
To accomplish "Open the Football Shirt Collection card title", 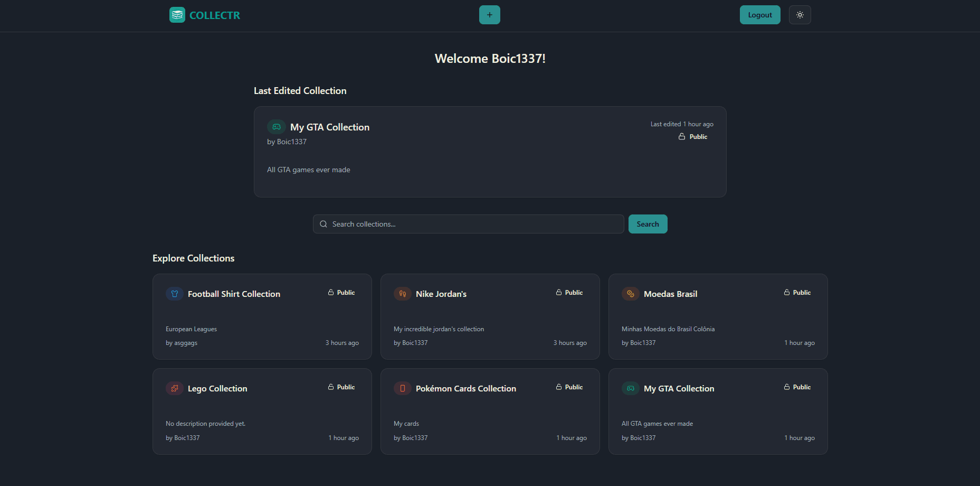I will click(234, 294).
